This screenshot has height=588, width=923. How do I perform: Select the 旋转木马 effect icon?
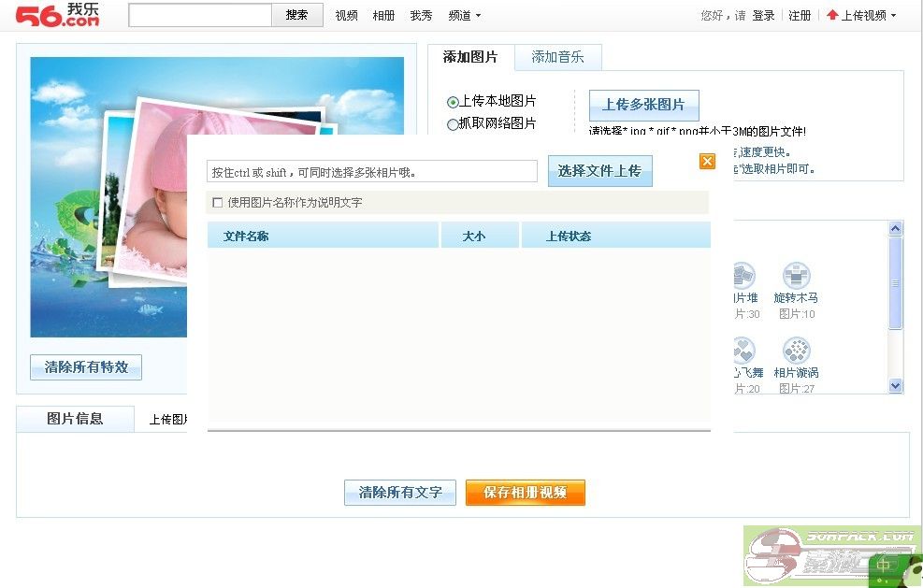pyautogui.click(x=796, y=277)
